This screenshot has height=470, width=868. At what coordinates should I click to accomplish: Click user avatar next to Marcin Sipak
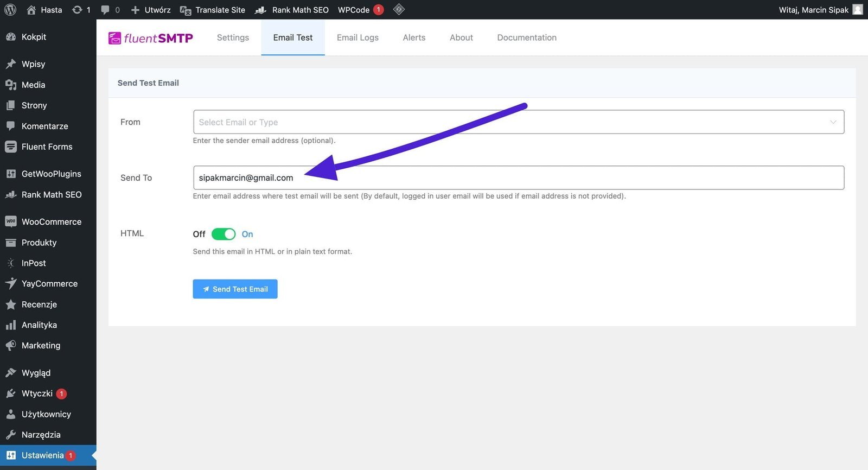[858, 10]
